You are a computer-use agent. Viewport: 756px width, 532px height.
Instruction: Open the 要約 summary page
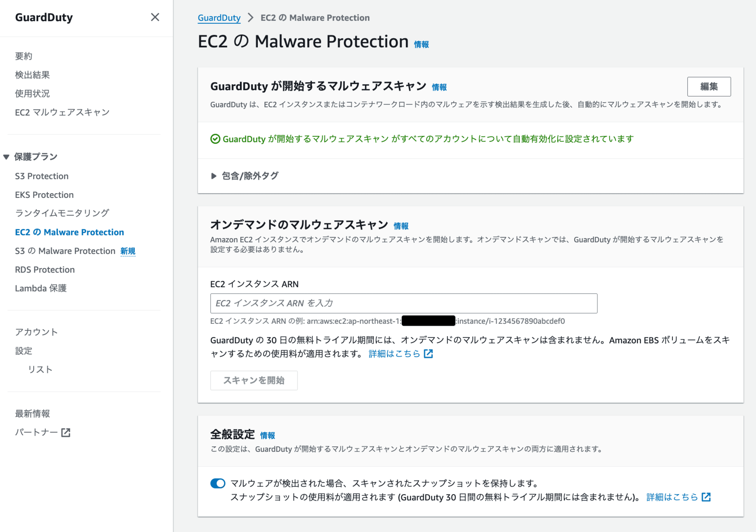pyautogui.click(x=24, y=56)
